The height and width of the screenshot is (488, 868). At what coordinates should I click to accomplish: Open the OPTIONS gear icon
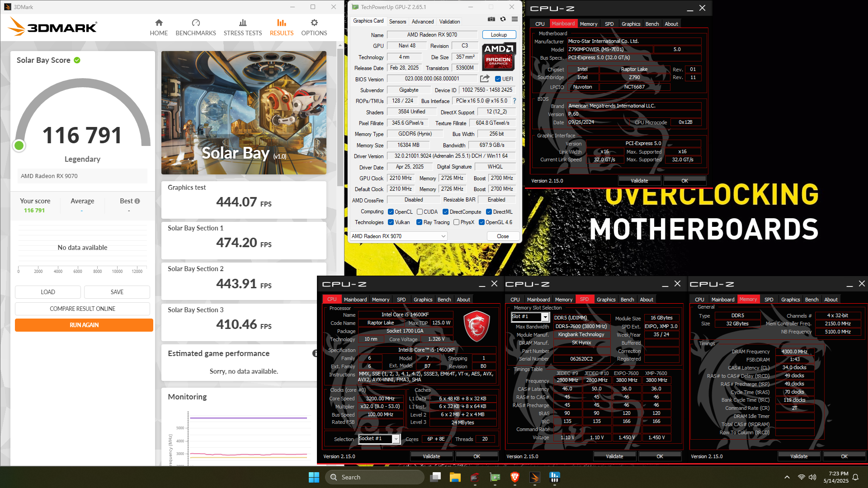pyautogui.click(x=314, y=23)
